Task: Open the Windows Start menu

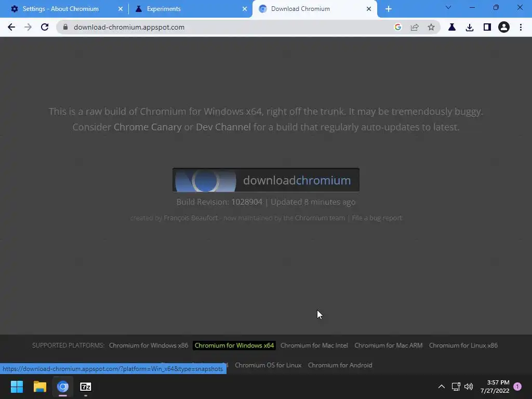Action: point(17,387)
